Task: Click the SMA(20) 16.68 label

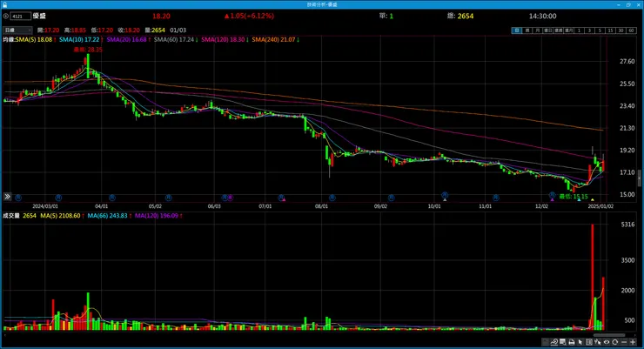Action: [127, 39]
